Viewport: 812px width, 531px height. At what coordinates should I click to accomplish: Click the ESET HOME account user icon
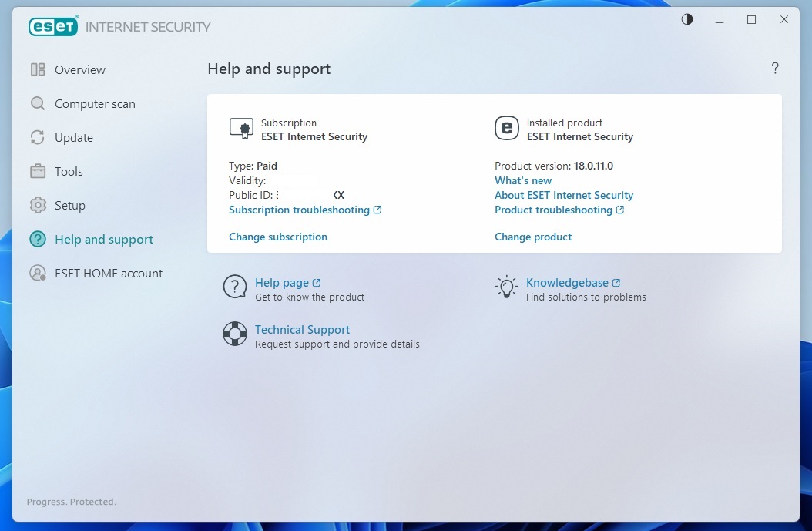[x=38, y=273]
